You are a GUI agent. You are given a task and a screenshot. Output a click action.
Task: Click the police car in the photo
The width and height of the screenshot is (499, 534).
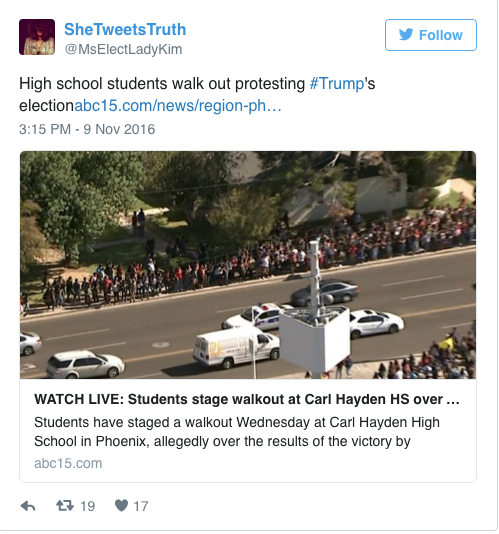(257, 316)
